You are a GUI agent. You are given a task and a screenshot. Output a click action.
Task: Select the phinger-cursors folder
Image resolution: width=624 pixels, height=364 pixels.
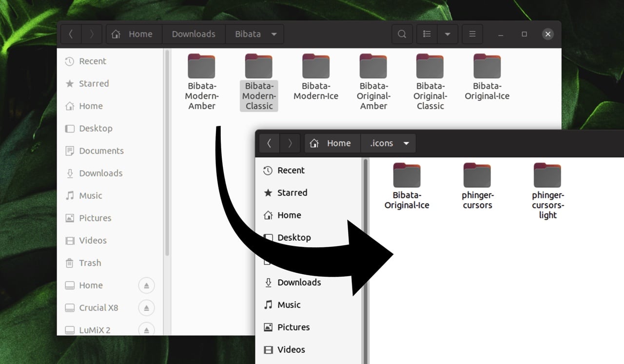(477, 186)
